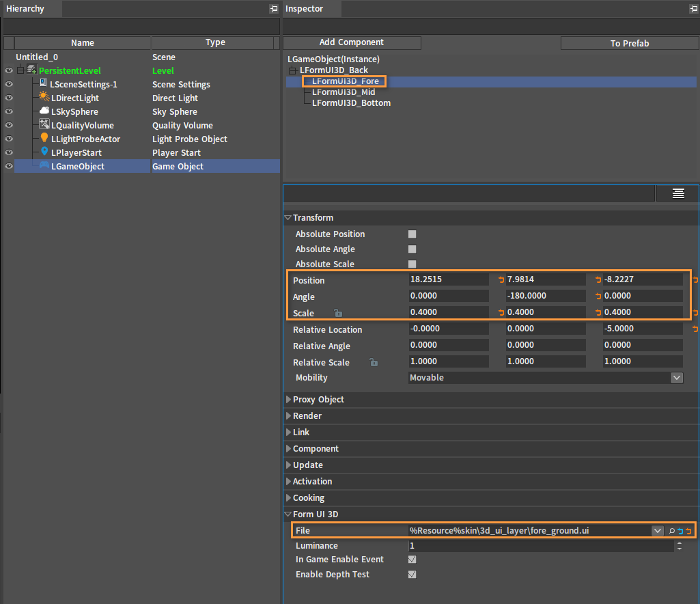Uncheck Enable Depth Test
The height and width of the screenshot is (604, 700).
[x=412, y=575]
